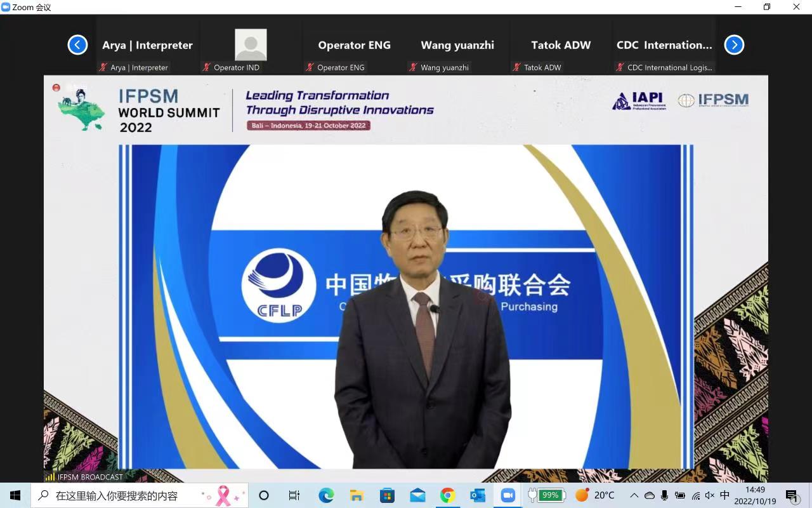Viewport: 812px width, 508px height.
Task: Open Microsoft Store from the taskbar
Action: 387,495
